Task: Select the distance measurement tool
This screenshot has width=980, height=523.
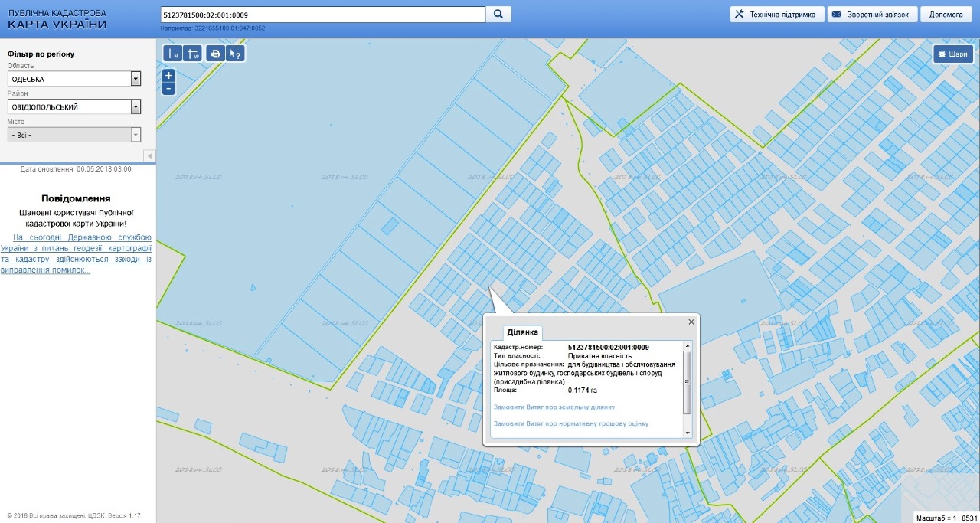Action: click(x=173, y=54)
